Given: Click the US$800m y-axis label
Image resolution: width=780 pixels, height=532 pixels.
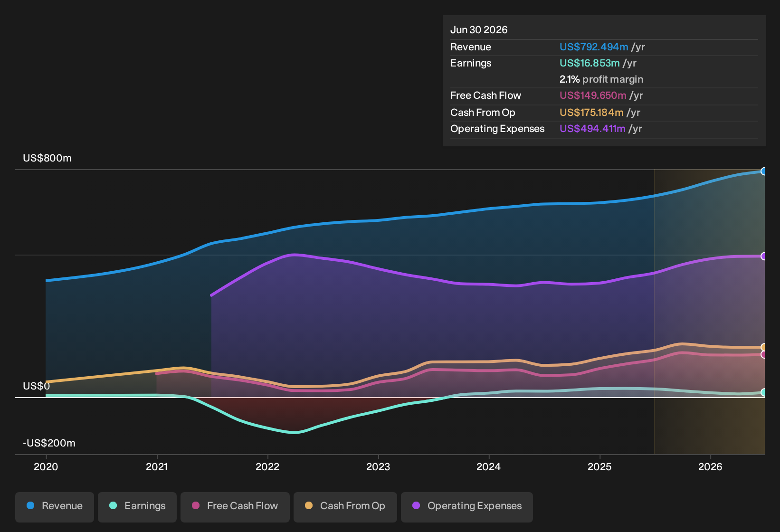Looking at the screenshot, I should 47,158.
